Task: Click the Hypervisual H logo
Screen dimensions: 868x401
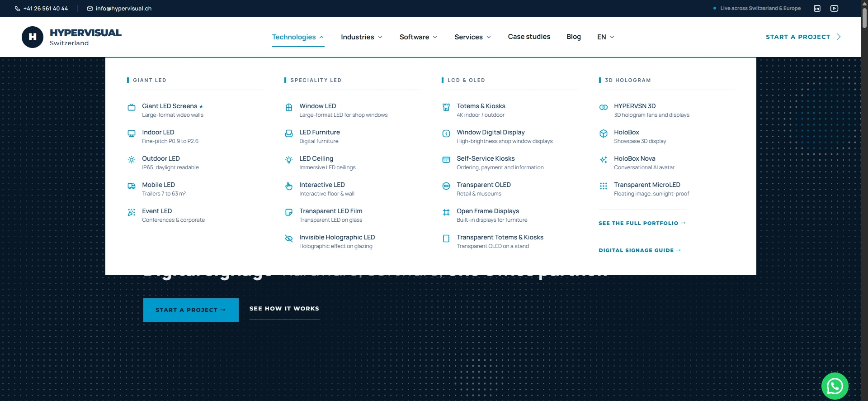Action: tap(33, 37)
